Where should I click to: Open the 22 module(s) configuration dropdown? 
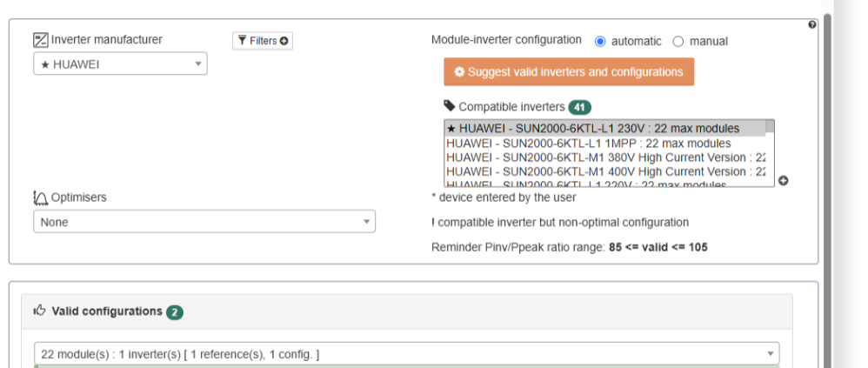tap(406, 353)
